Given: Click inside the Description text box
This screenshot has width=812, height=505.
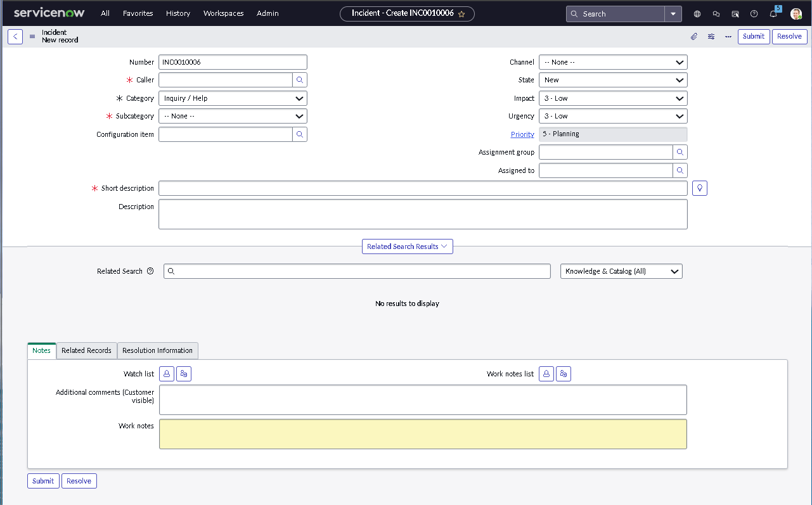Looking at the screenshot, I should point(422,214).
